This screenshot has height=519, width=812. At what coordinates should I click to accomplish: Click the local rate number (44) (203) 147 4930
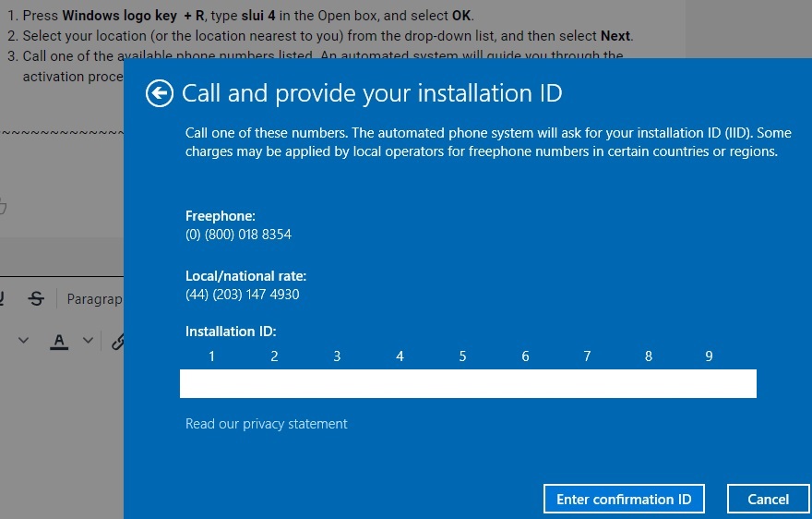click(242, 295)
